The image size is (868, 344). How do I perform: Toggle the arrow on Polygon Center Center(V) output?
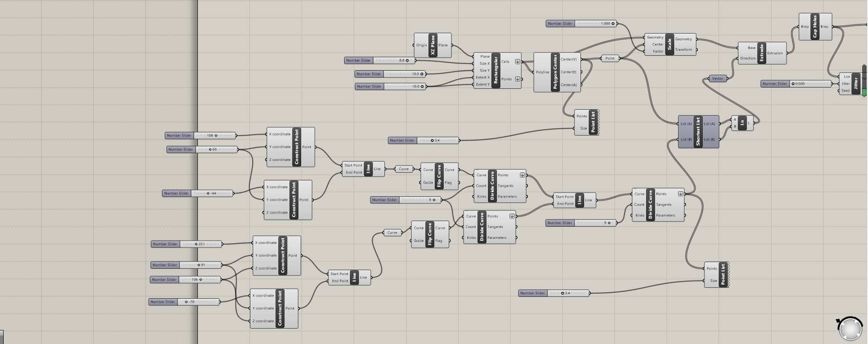[x=582, y=59]
